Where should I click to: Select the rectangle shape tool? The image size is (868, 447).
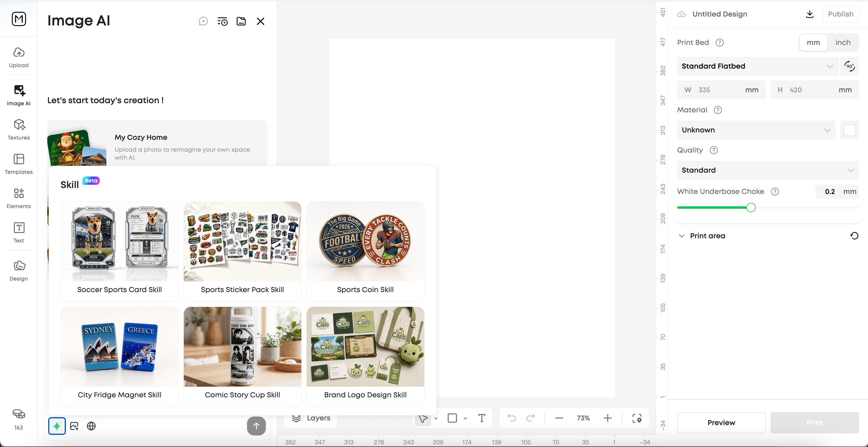tap(452, 418)
